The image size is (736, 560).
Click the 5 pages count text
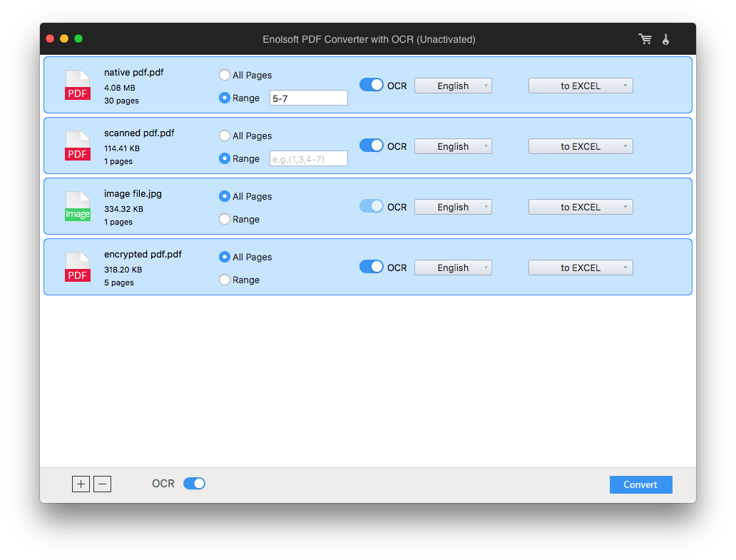click(x=119, y=282)
